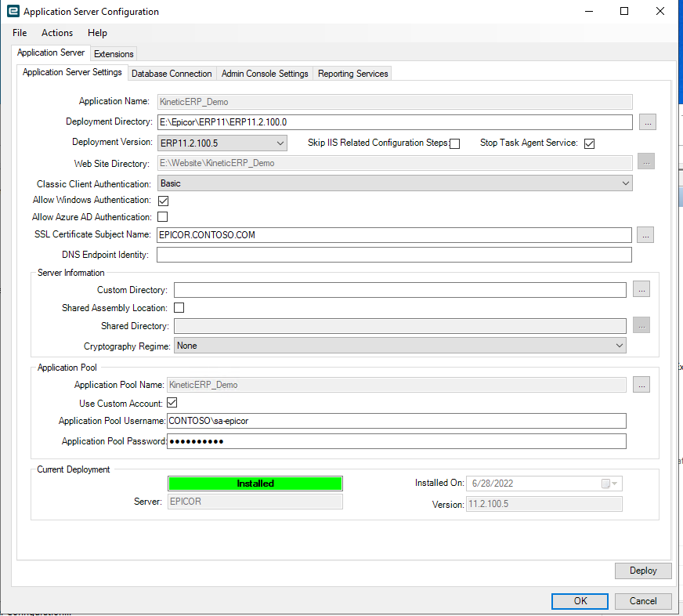Confirm with the OK button
This screenshot has width=683, height=616.
[x=580, y=601]
